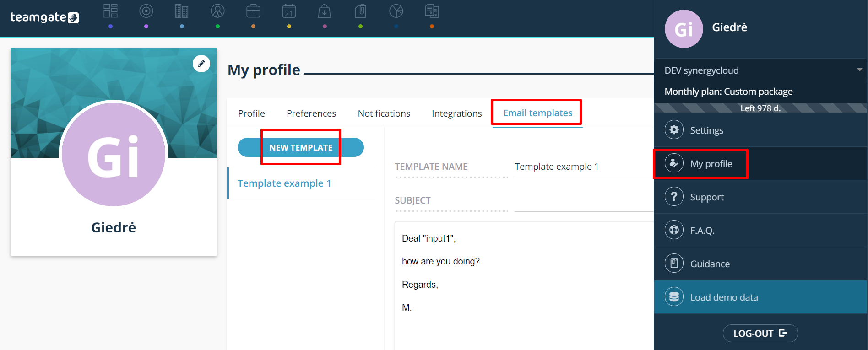Expand the DEV synergycloud account dropdown
Image resolution: width=868 pixels, height=350 pixels.
(x=761, y=70)
